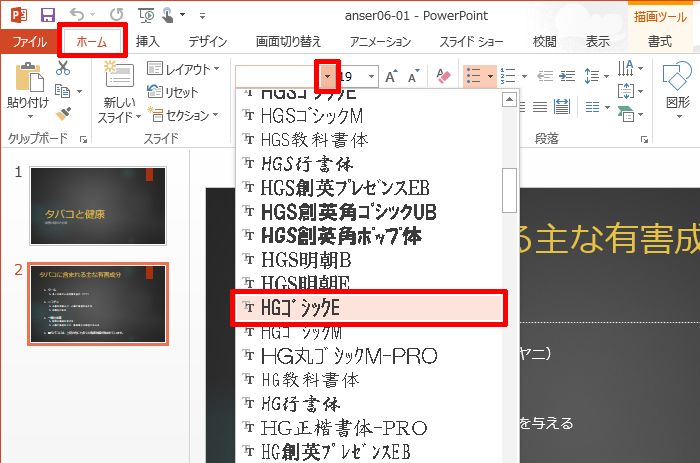
Task: Choose HGS明朝B font
Action: (x=368, y=260)
